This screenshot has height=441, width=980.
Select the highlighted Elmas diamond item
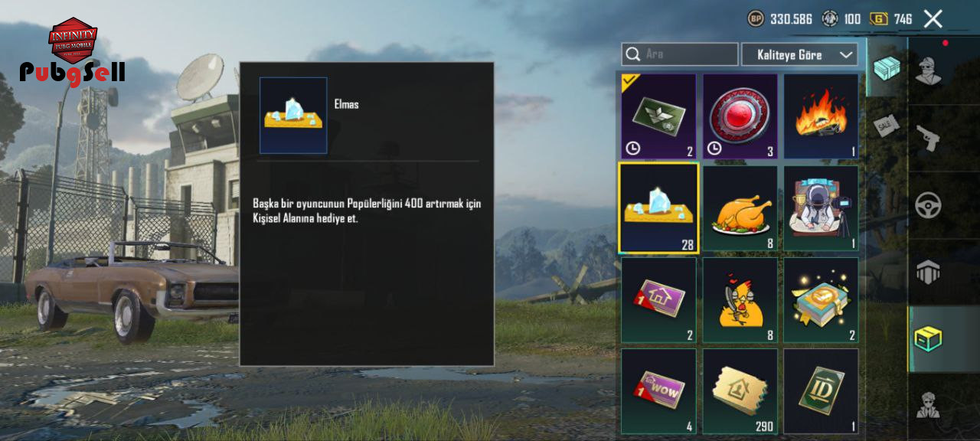tap(658, 208)
